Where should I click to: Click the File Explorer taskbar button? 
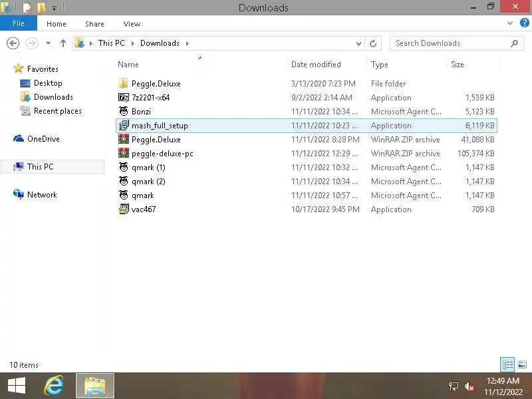[x=95, y=386]
